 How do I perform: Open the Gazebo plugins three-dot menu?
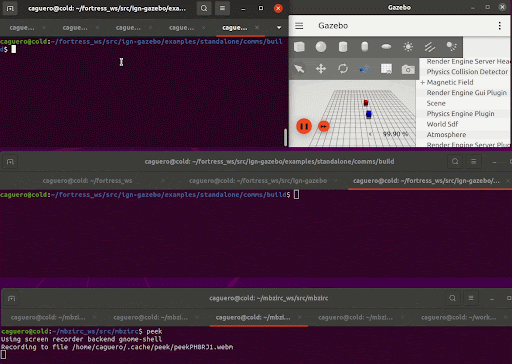pos(499,26)
